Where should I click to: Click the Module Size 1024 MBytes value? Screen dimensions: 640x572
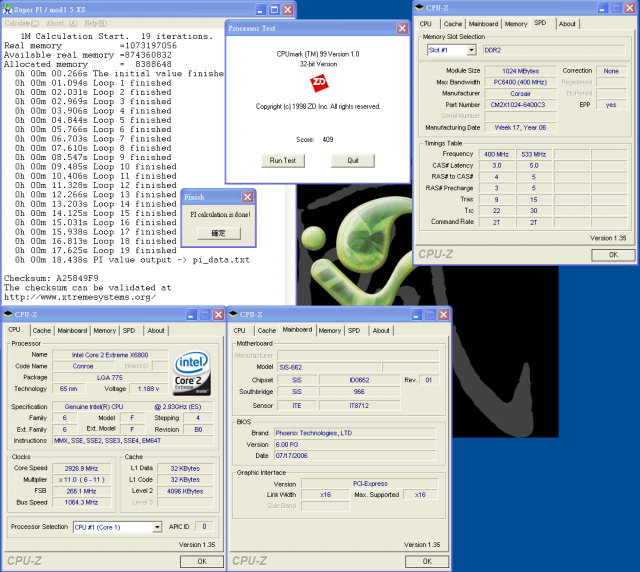coord(520,71)
